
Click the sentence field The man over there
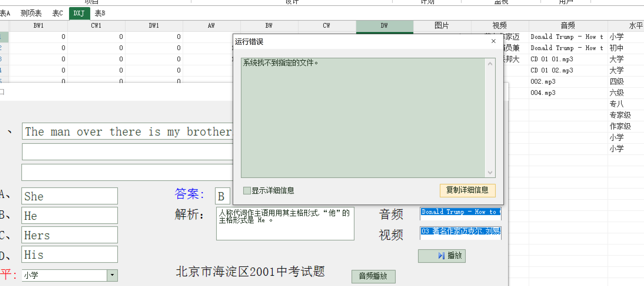coord(128,131)
